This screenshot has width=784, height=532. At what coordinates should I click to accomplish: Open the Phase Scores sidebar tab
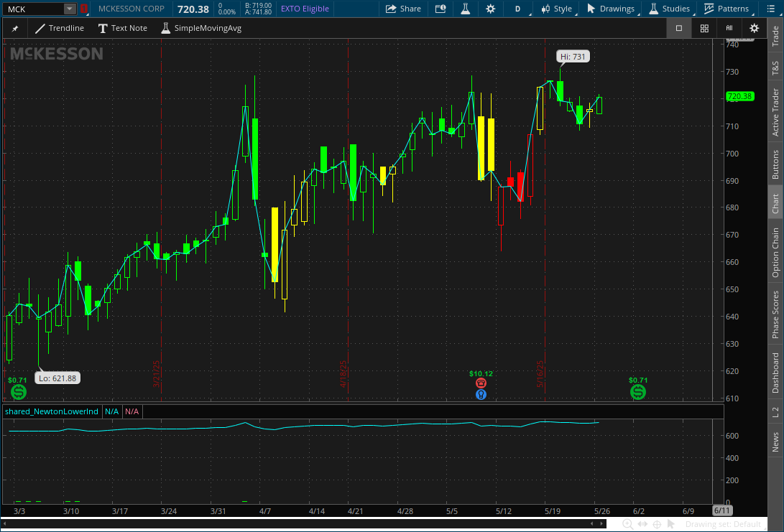pyautogui.click(x=775, y=314)
